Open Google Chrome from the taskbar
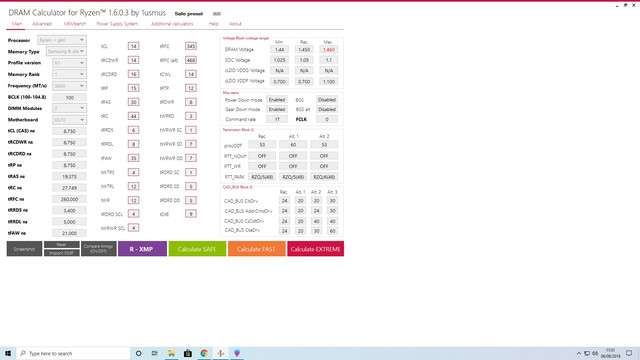640x360 pixels. (204, 353)
